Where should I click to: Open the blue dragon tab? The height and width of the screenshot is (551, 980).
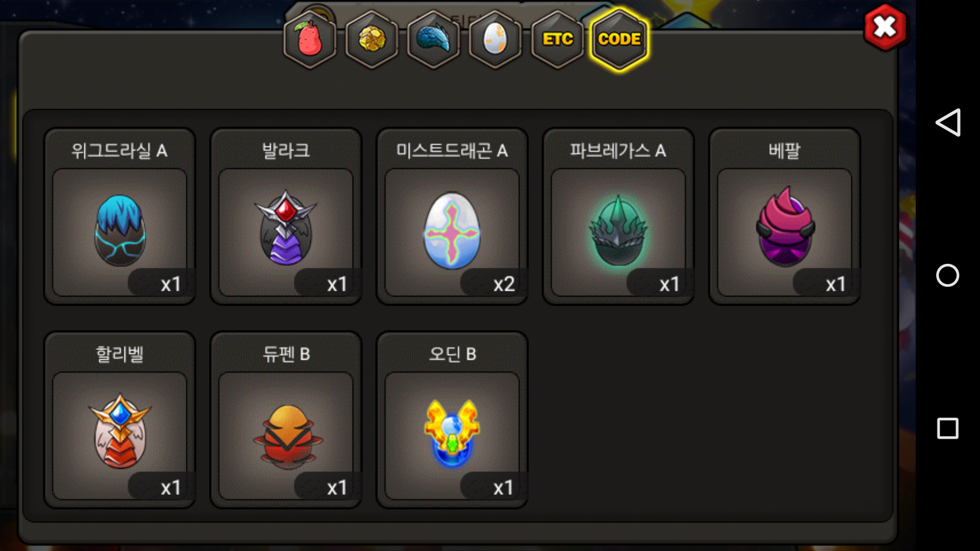coord(434,39)
